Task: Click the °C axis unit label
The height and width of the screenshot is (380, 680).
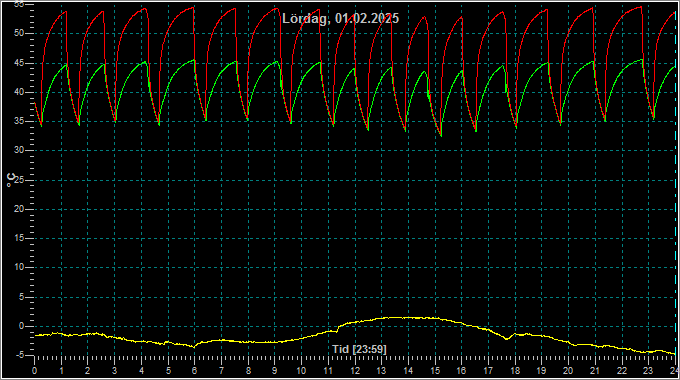Action: pos(11,180)
